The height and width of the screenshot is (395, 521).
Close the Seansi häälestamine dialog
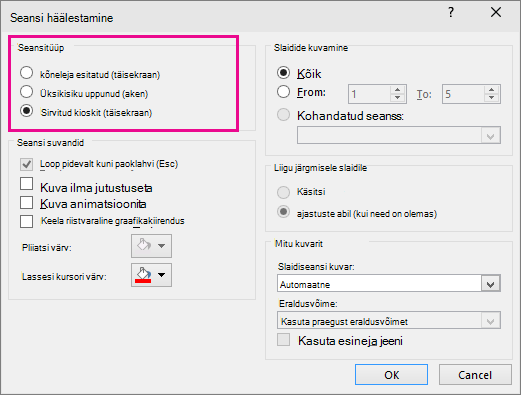pos(496,13)
